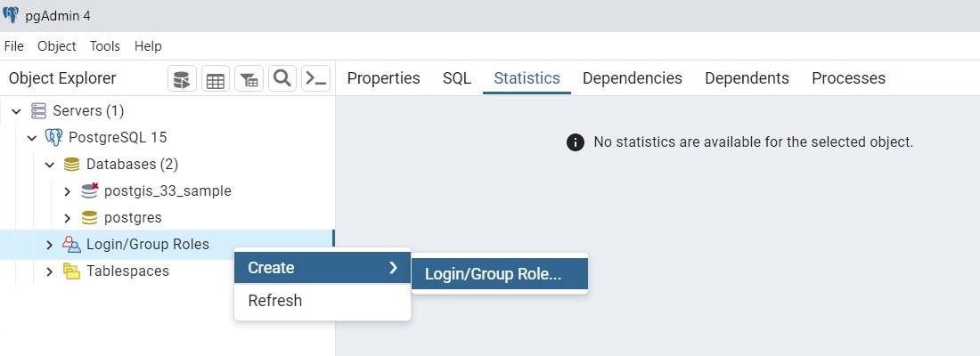
Task: Click the View Data table icon
Action: click(216, 78)
